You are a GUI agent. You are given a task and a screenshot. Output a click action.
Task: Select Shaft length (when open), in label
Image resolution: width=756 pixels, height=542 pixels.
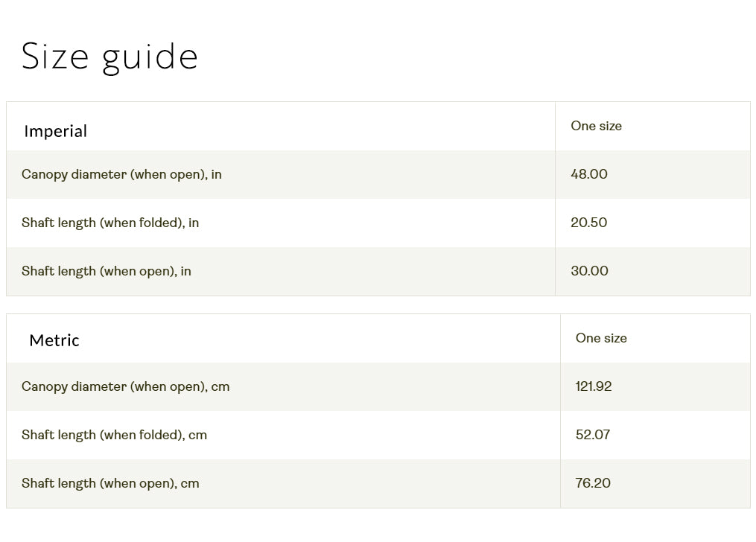(107, 271)
